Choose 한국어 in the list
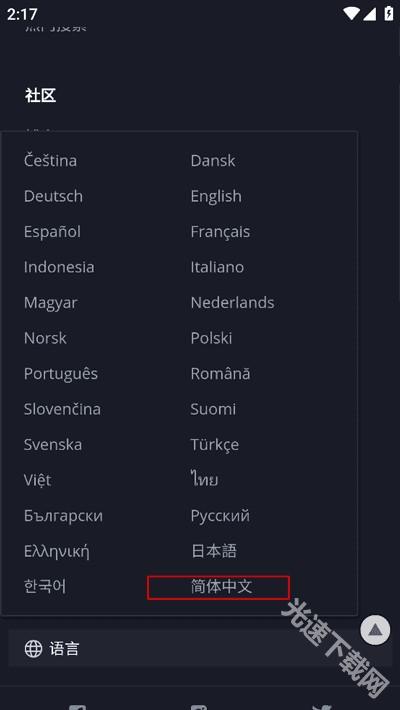This screenshot has width=400, height=710. (x=45, y=587)
